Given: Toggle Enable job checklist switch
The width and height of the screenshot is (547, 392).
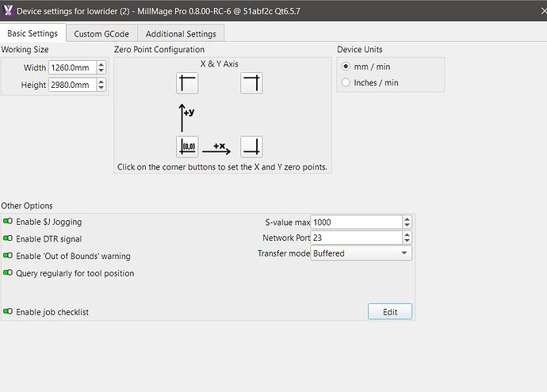Looking at the screenshot, I should click(x=8, y=312).
